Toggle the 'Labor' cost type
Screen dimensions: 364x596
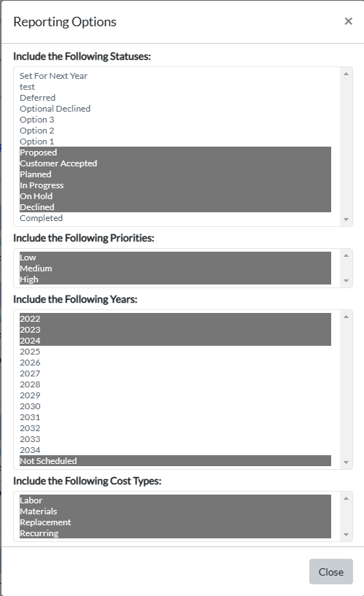coord(175,500)
